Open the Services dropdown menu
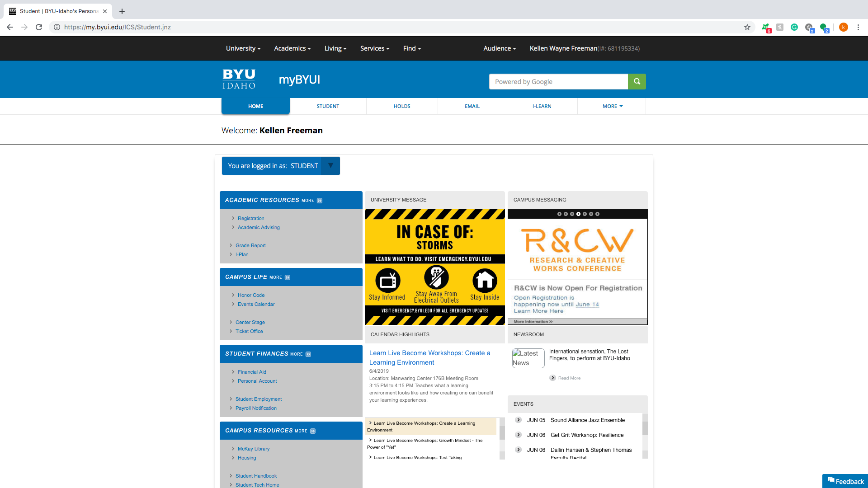868x488 pixels. tap(375, 48)
